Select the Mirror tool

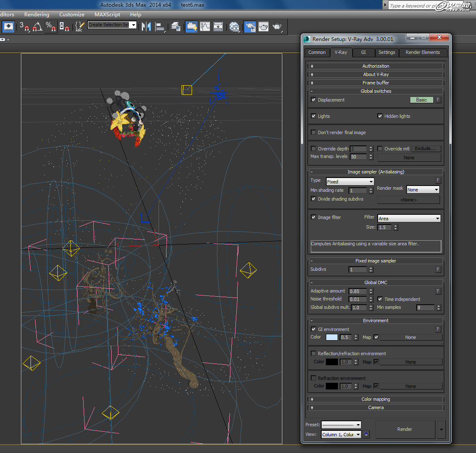(146, 27)
